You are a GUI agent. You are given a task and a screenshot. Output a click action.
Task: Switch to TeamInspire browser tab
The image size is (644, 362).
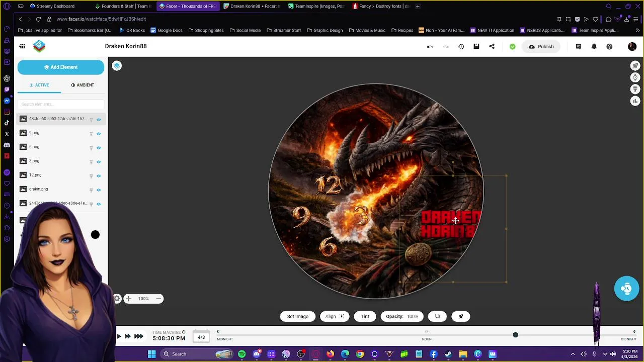click(317, 6)
